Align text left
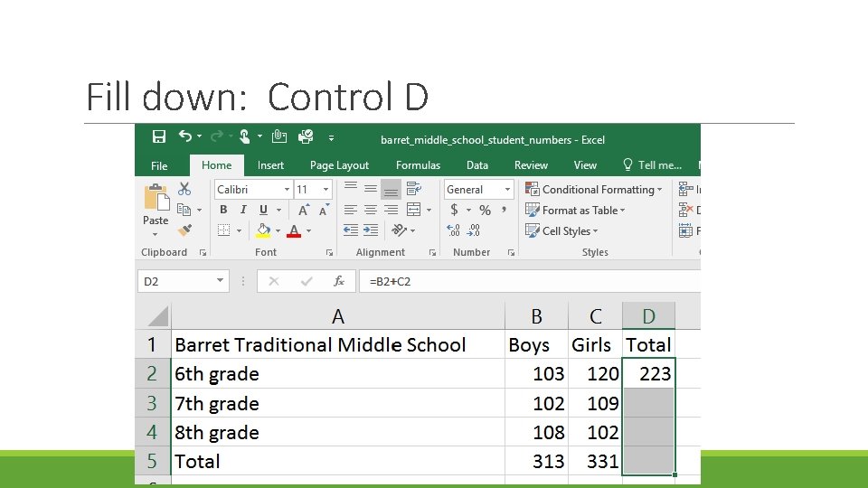 (x=351, y=210)
